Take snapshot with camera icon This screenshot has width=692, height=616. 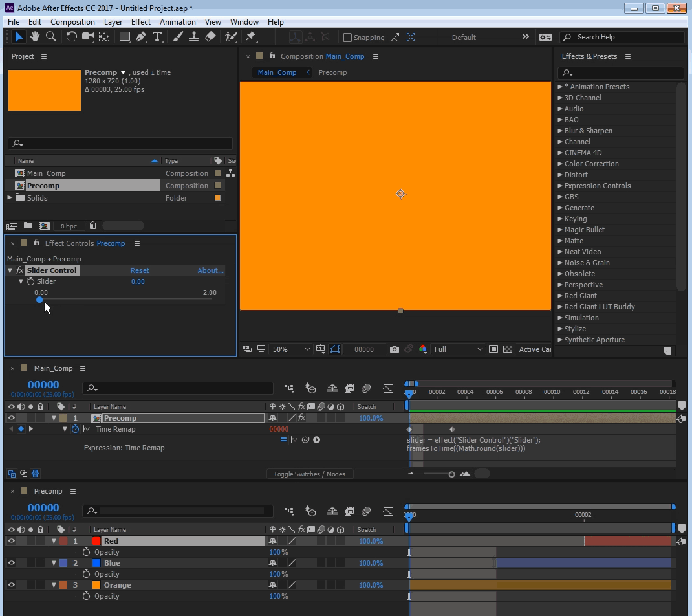coord(395,349)
